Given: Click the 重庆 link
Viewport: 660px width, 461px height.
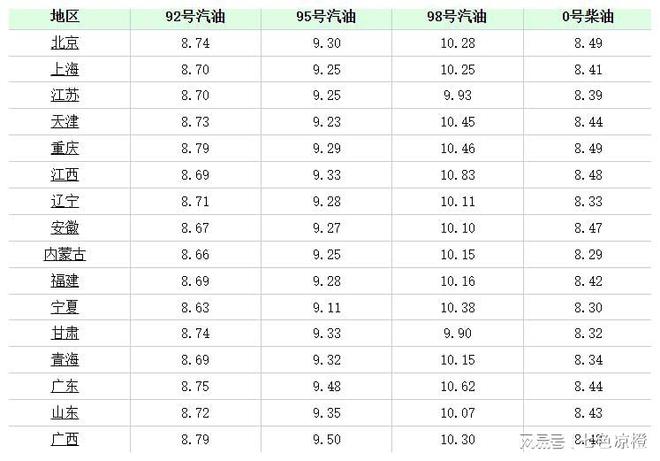Looking at the screenshot, I should pyautogui.click(x=65, y=148).
